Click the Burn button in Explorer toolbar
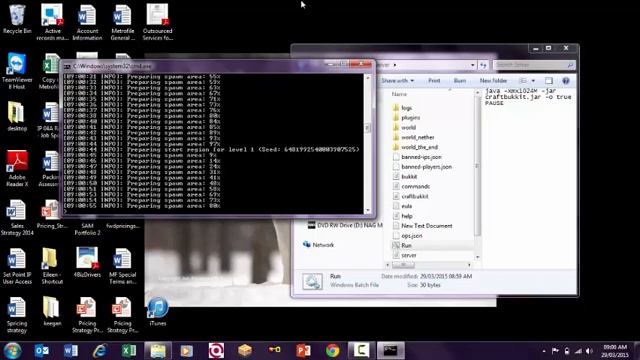The image size is (640, 360). pos(460,80)
